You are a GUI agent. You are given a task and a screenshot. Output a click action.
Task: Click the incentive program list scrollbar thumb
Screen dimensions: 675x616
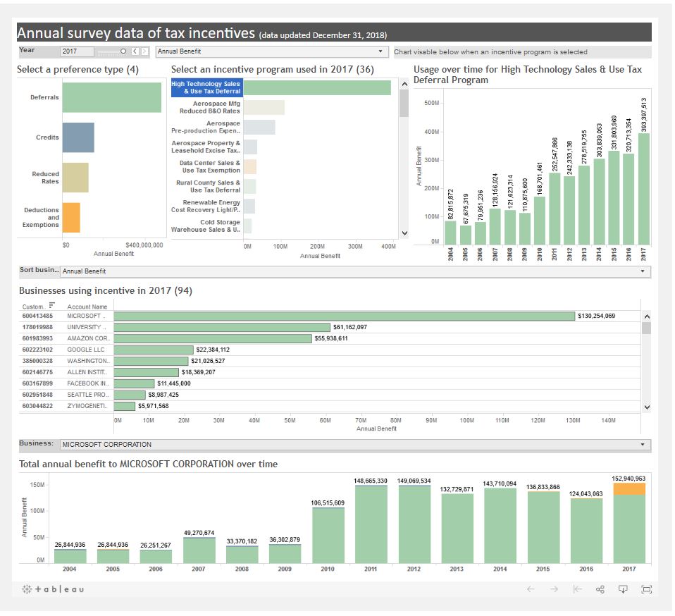click(x=404, y=104)
